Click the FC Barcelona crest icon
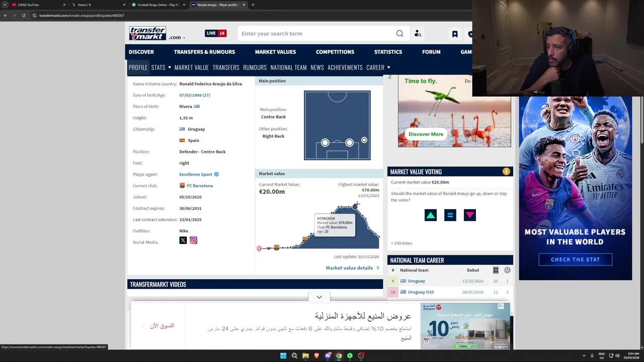Viewport: 644px width, 362px height. tap(182, 186)
